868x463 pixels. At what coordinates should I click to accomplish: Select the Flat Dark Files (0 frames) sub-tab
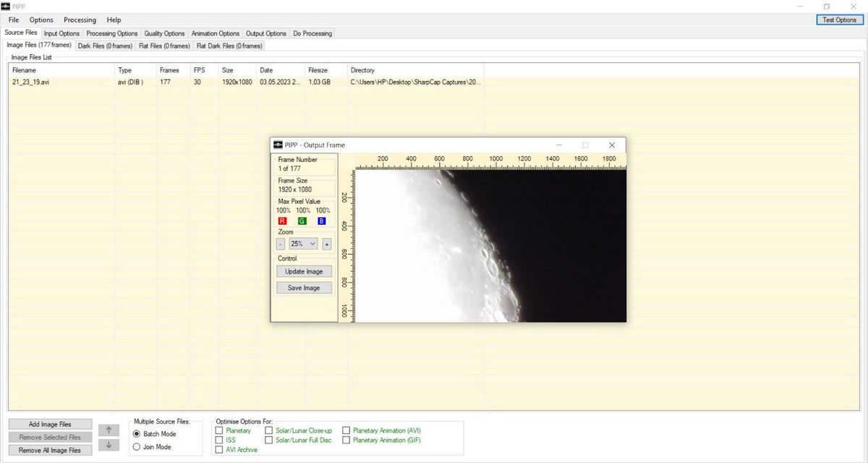click(229, 46)
